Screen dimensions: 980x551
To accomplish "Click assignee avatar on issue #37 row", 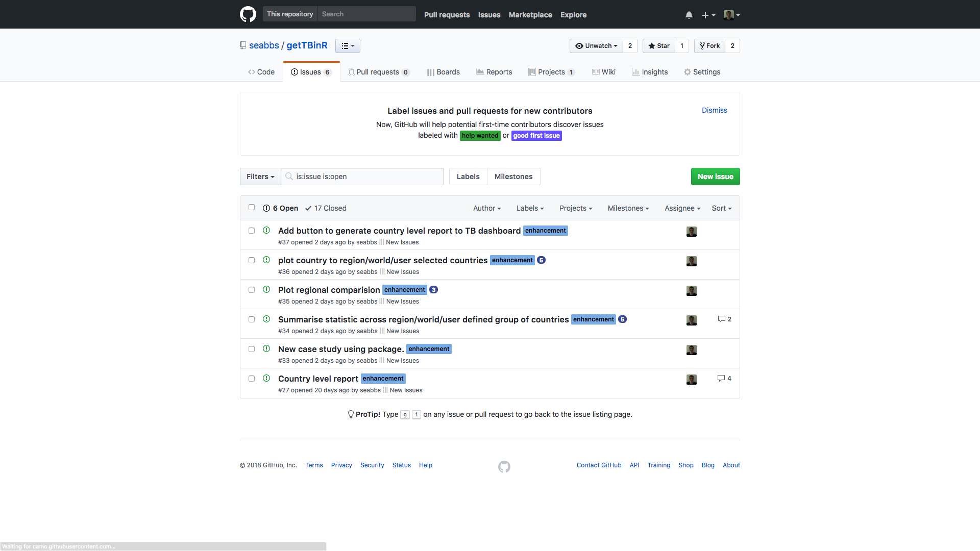I will pos(692,232).
